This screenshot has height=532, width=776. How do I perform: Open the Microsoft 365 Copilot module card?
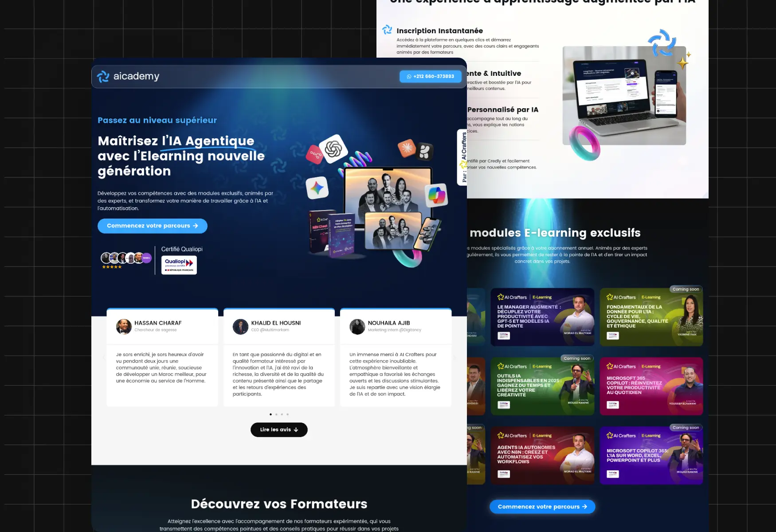click(x=651, y=386)
